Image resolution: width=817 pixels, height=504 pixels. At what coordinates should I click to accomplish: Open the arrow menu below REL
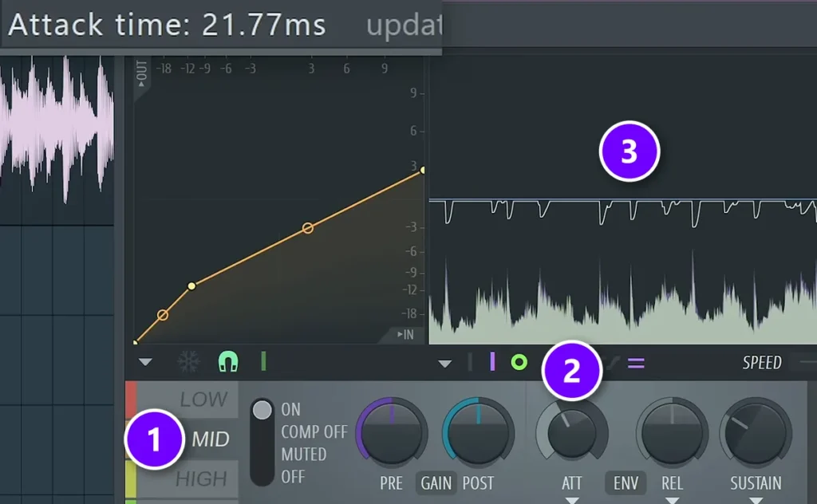click(672, 500)
